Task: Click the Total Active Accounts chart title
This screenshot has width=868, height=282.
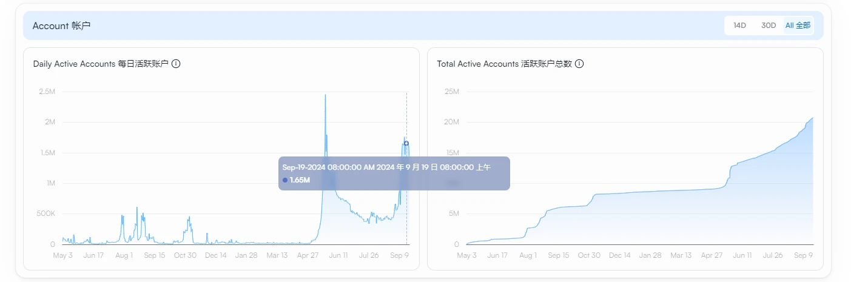Action: coord(504,64)
